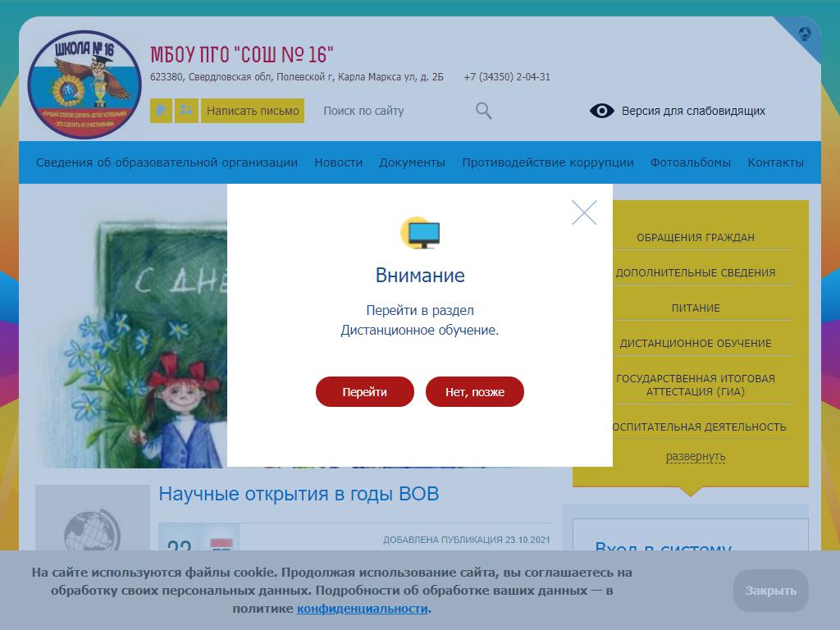
Task: Open the конфиденциальности policy link
Action: point(362,609)
